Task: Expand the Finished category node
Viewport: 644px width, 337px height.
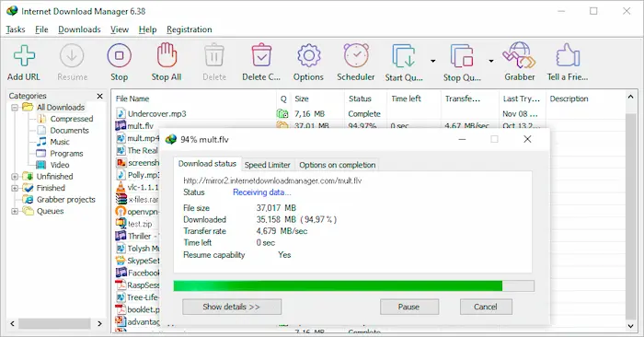Action: 15,188
